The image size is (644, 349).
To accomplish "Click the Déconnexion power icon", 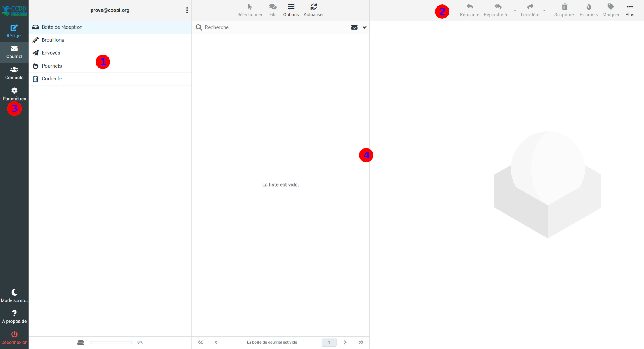I will point(14,335).
